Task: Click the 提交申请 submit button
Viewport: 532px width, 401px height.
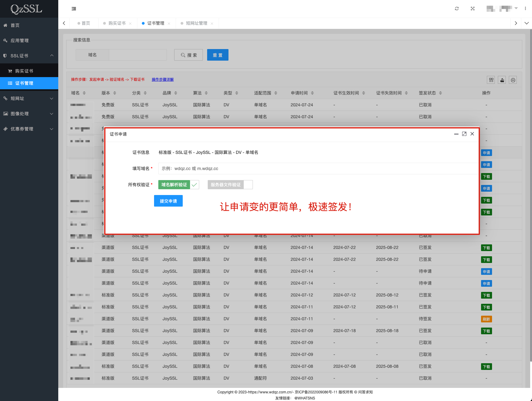Action: point(168,201)
